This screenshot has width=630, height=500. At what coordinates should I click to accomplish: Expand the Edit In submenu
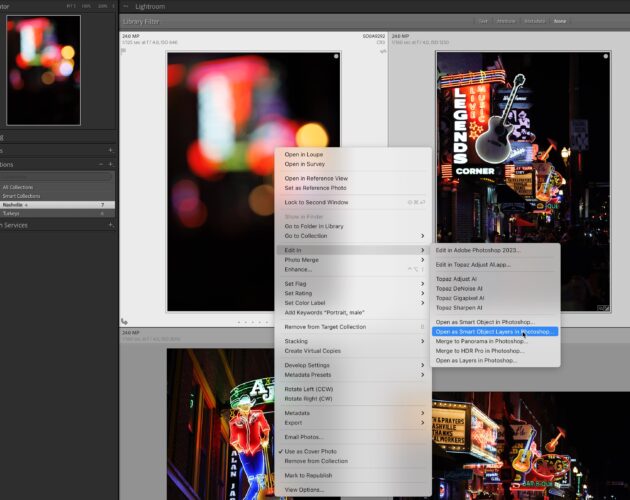click(x=353, y=250)
